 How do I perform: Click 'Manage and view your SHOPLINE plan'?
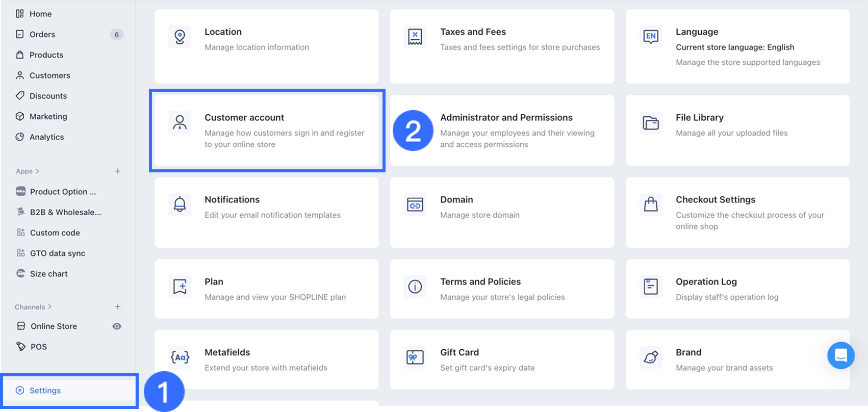[x=275, y=297]
